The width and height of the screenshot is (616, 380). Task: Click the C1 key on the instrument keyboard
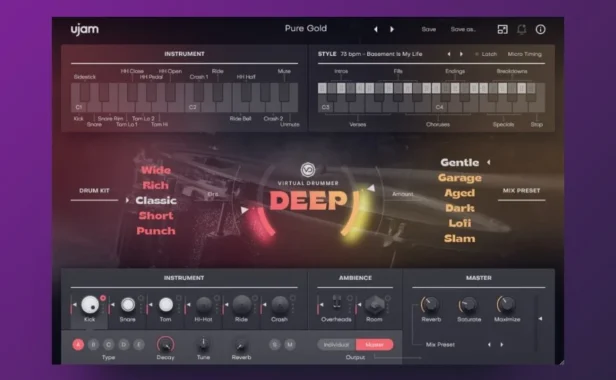79,106
